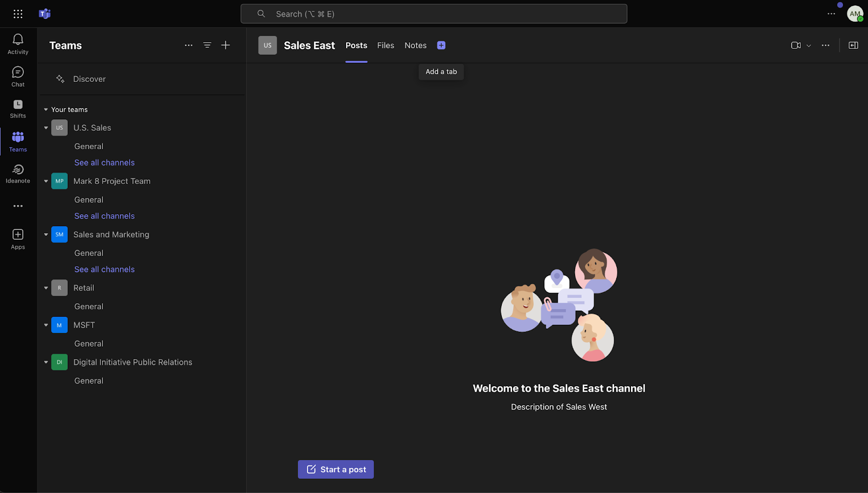Image resolution: width=868 pixels, height=493 pixels.
Task: Click the plus icon to join or create team
Action: (226, 46)
